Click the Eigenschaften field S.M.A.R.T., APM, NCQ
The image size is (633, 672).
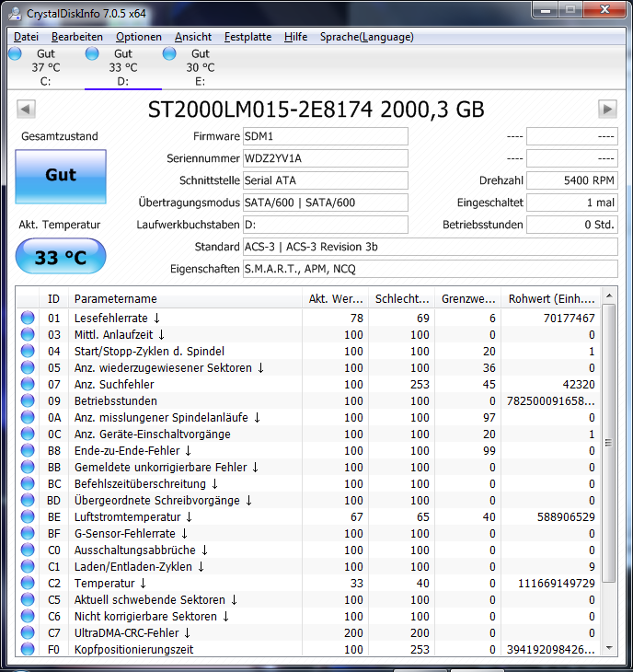click(431, 269)
